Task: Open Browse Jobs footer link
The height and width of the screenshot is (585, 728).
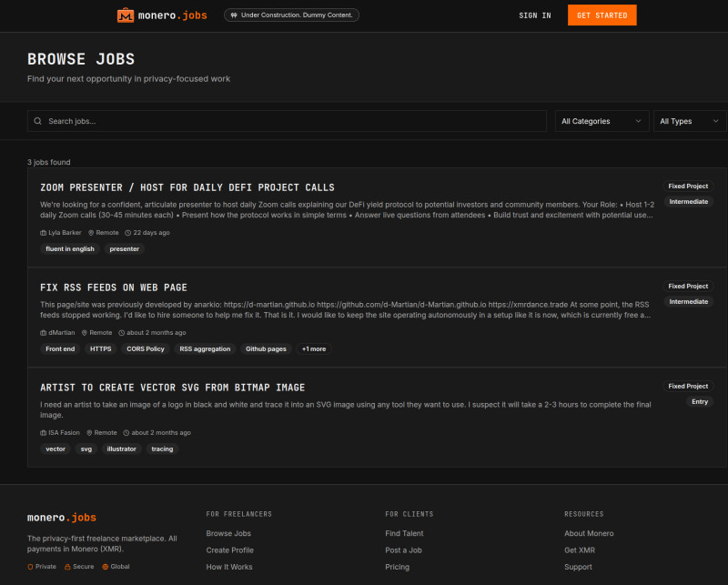Action: click(228, 533)
